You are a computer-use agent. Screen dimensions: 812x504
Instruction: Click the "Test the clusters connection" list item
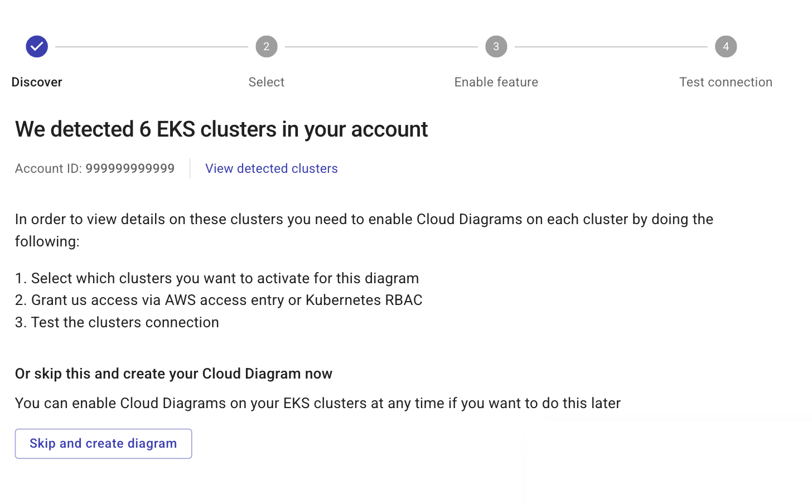pyautogui.click(x=125, y=322)
